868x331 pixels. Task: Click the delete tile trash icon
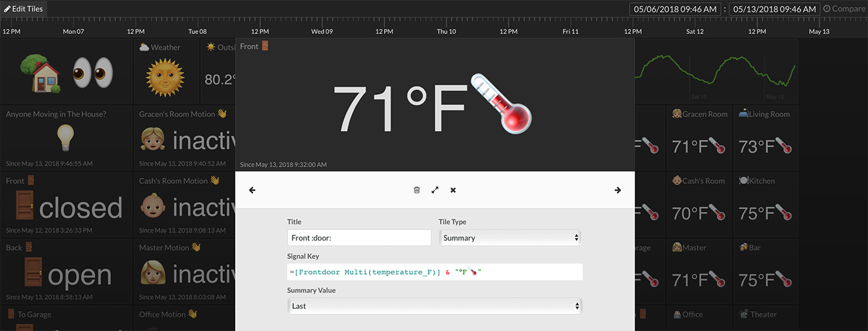pos(417,191)
